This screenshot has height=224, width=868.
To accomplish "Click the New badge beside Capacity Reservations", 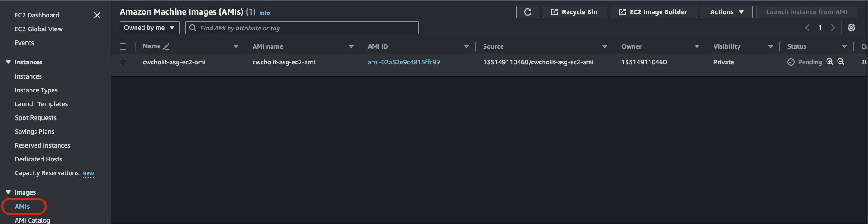I will (x=88, y=173).
